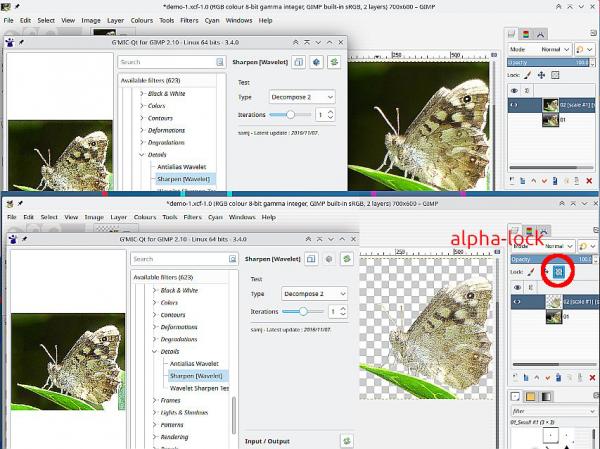Open Windows menu in upper GIMP window
600x449 pixels.
(239, 21)
